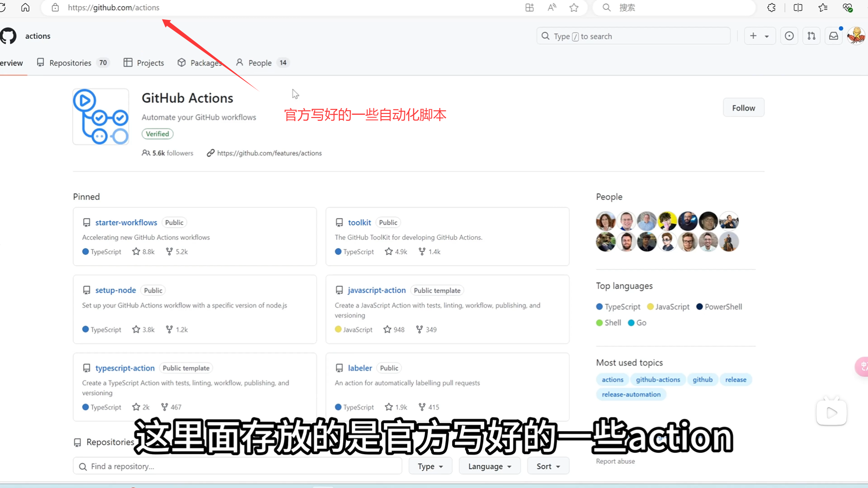
Task: Open the pull requests icon in the header
Action: pos(811,36)
